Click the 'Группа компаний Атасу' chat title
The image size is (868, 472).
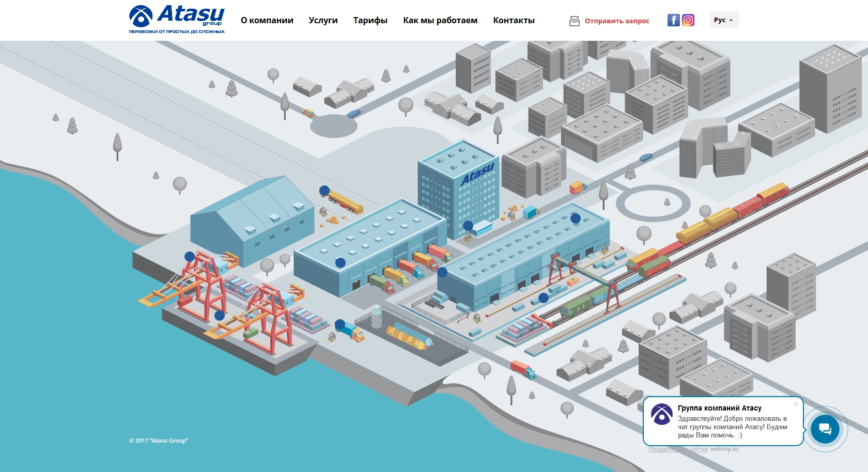point(720,408)
